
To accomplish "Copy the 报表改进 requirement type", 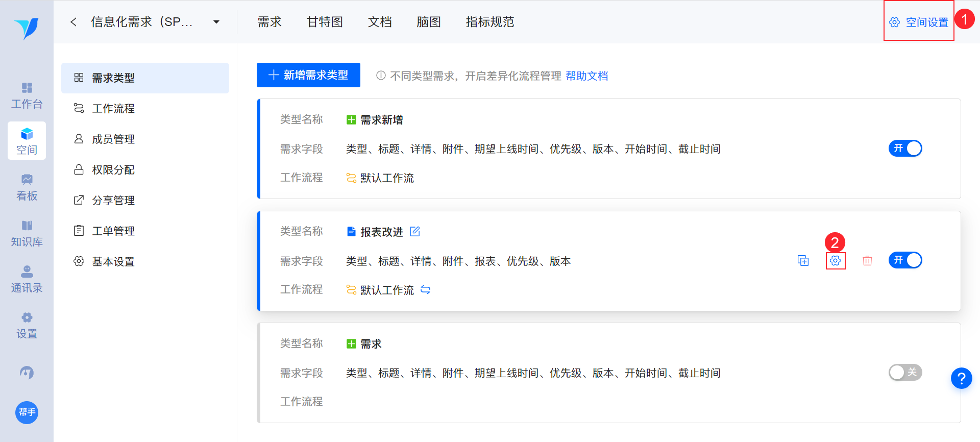I will click(803, 261).
